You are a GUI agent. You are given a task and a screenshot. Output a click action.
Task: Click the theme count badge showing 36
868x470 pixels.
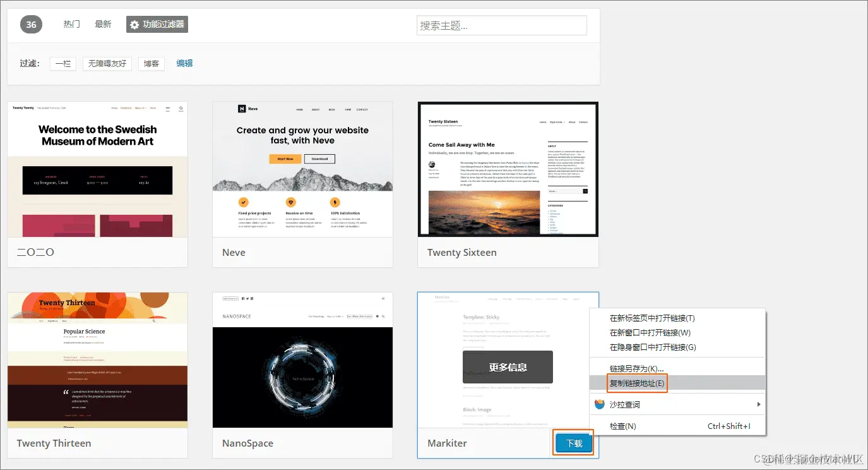(x=30, y=24)
